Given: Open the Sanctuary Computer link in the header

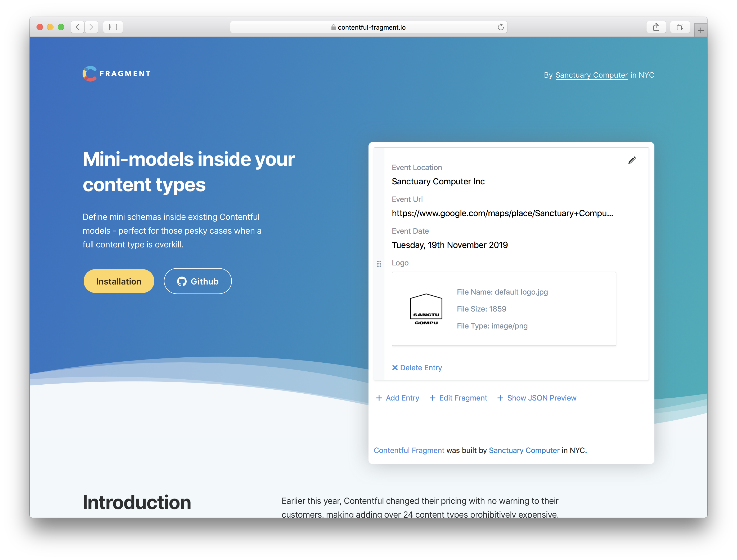Looking at the screenshot, I should (x=591, y=75).
